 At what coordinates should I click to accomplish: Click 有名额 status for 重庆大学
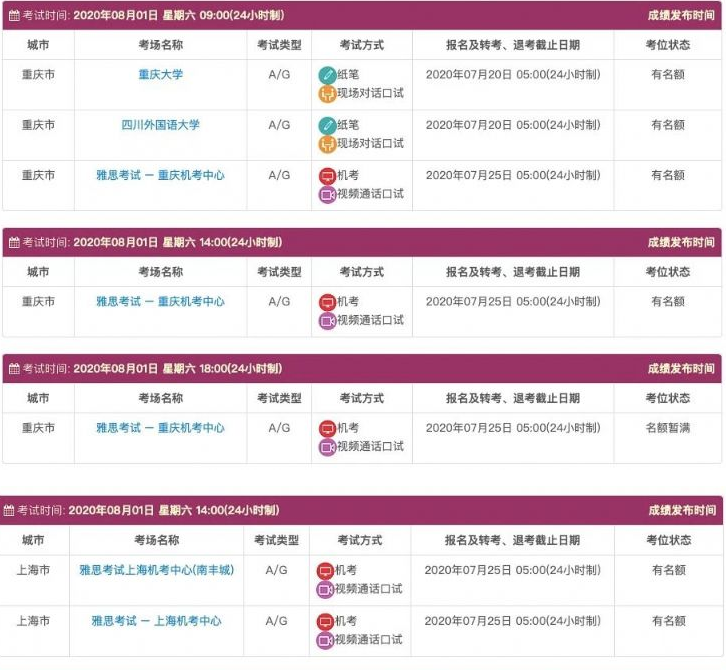coord(668,74)
